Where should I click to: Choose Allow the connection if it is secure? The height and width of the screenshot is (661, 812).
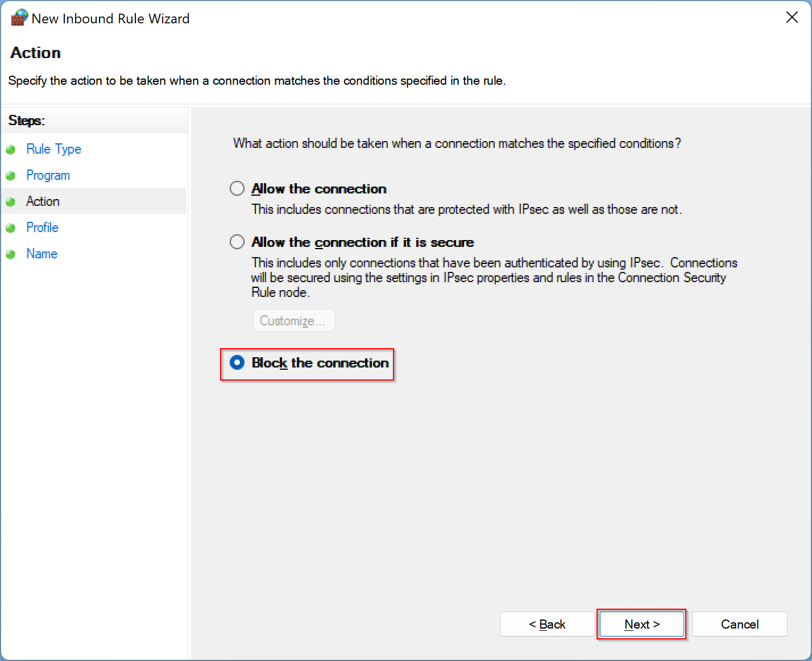point(237,241)
